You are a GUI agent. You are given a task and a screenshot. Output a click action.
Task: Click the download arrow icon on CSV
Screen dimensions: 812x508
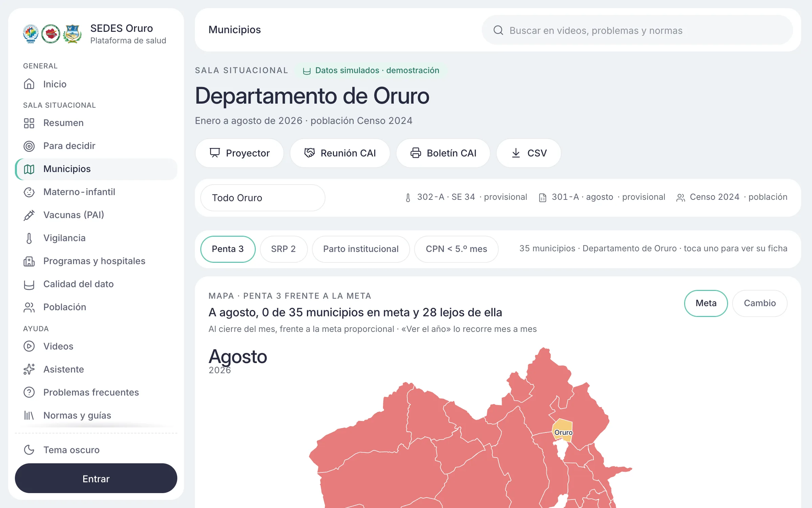516,153
